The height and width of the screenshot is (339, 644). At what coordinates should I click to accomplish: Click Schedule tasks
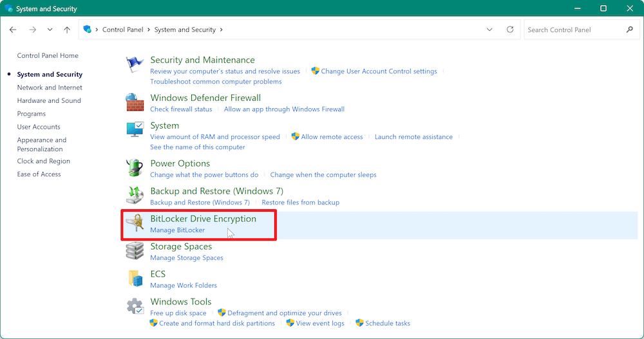tap(388, 324)
